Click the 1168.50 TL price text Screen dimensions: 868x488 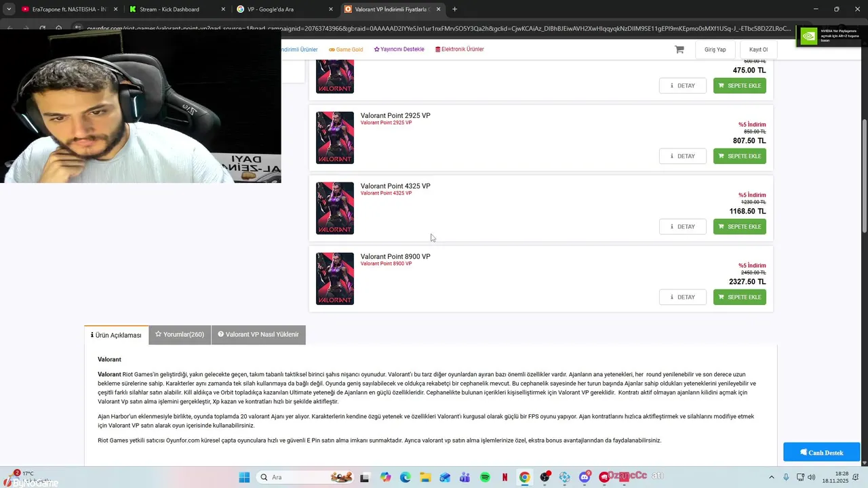pyautogui.click(x=747, y=211)
